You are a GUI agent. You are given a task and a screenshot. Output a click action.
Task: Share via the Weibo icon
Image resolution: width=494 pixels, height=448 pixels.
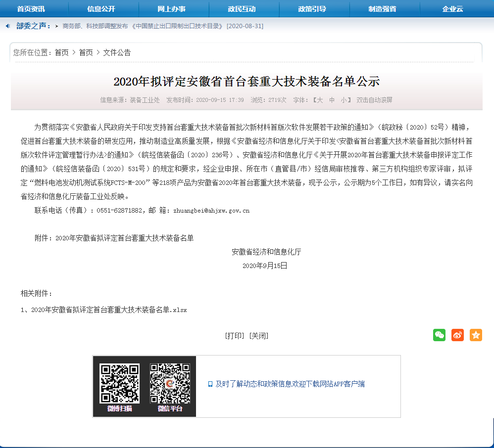(x=457, y=335)
